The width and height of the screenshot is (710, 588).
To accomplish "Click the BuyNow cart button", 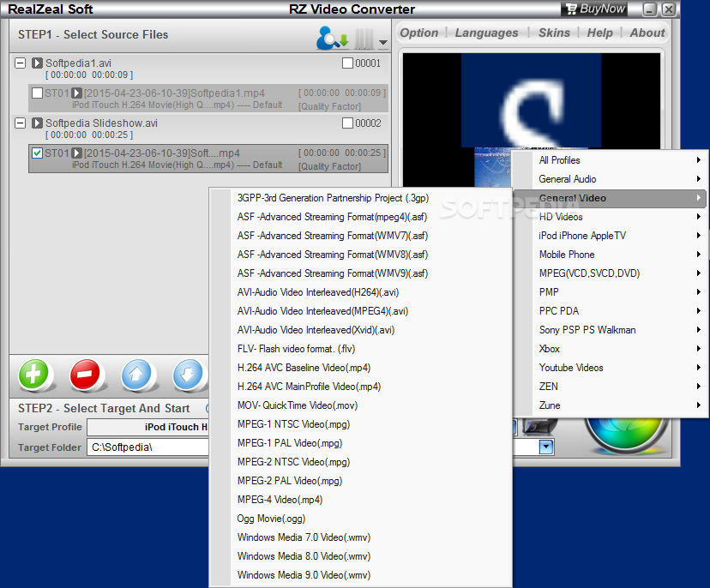I will tap(594, 9).
